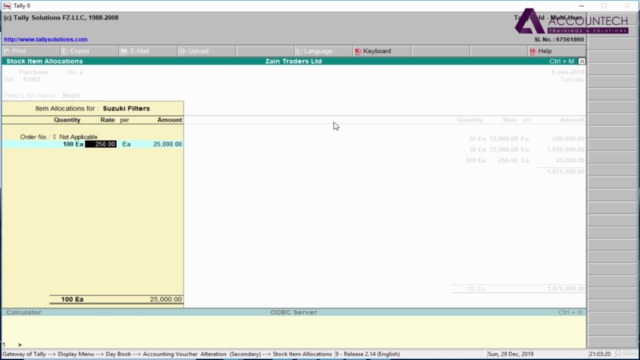Click the Quantity column header in allocations
Image resolution: width=640 pixels, height=360 pixels.
pyautogui.click(x=67, y=120)
